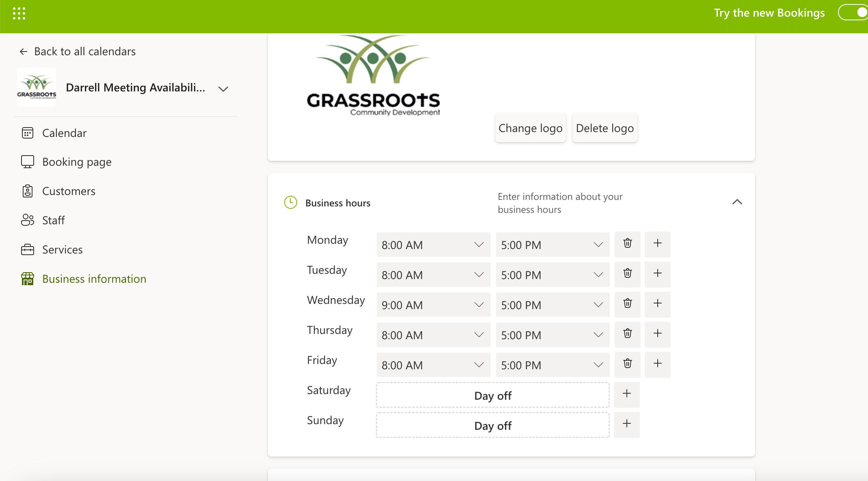Open the app launcher grid icon
868x481 pixels.
click(19, 13)
